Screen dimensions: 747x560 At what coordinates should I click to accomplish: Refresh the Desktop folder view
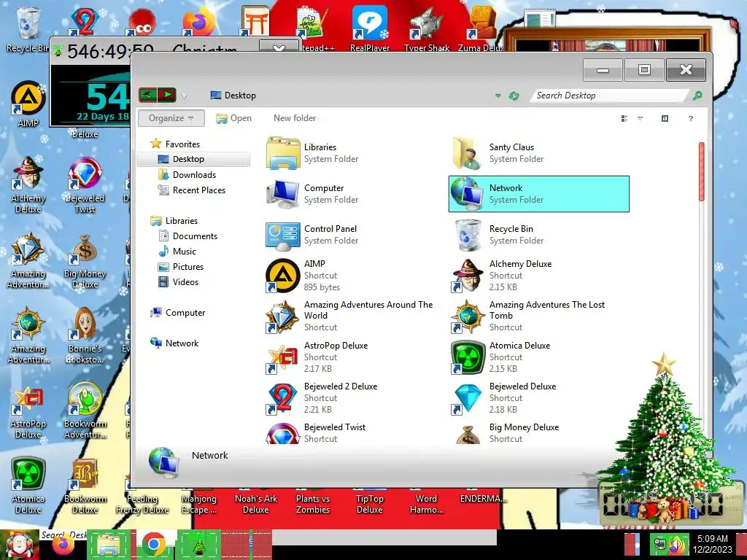514,96
